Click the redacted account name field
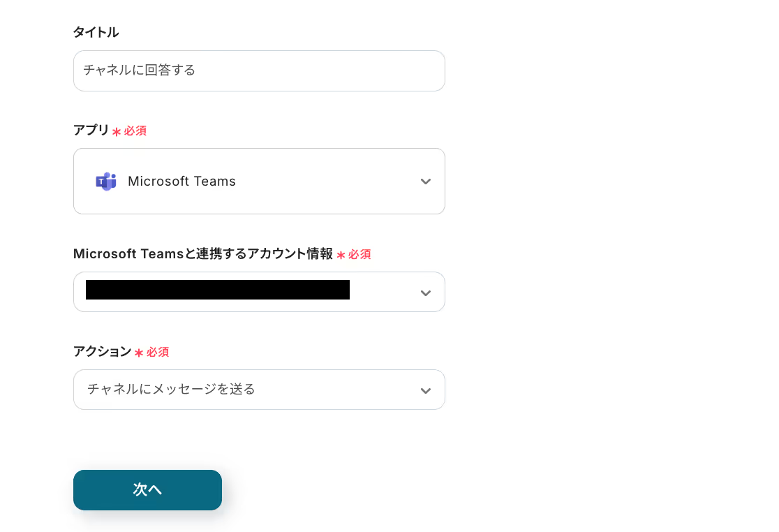 click(x=218, y=290)
